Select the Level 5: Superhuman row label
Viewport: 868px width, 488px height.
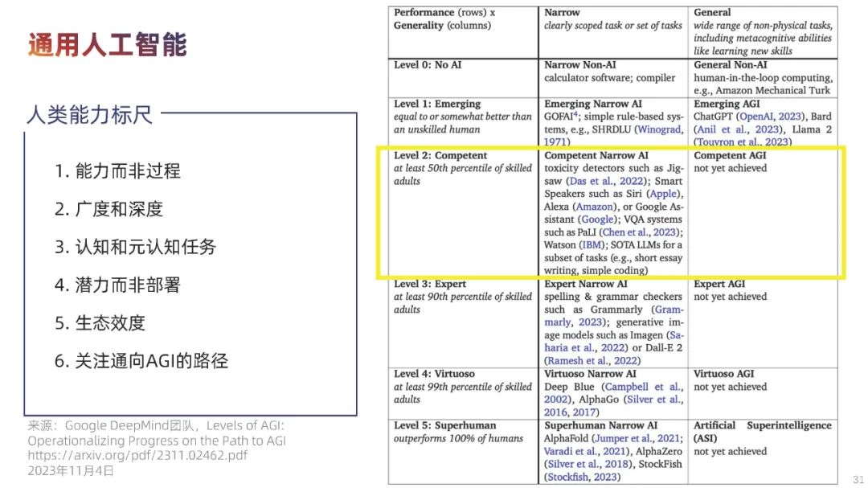(445, 425)
